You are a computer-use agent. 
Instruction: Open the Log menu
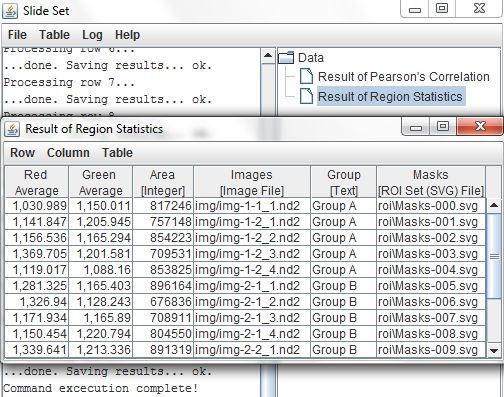92,35
